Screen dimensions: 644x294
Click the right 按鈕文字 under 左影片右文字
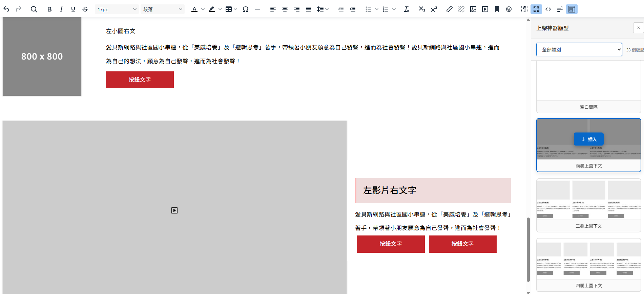(x=463, y=244)
